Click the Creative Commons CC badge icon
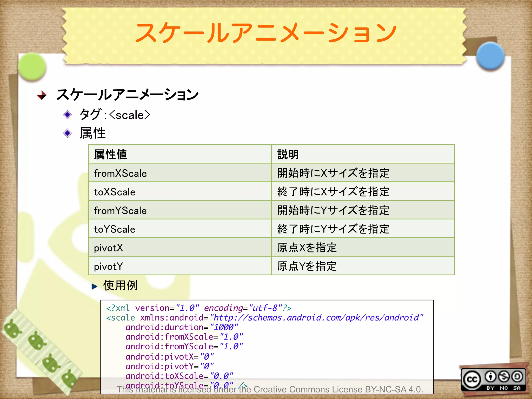Image resolution: width=532 pixels, height=399 pixels. click(x=472, y=380)
